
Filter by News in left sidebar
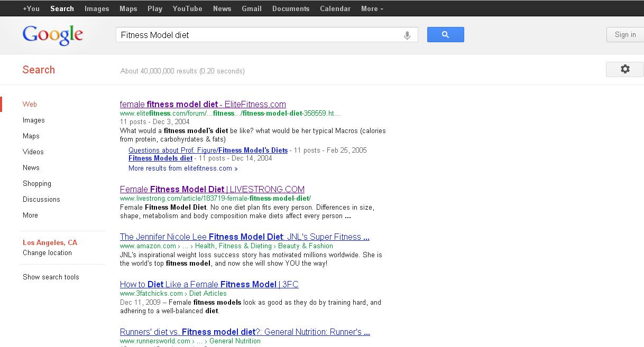click(31, 168)
